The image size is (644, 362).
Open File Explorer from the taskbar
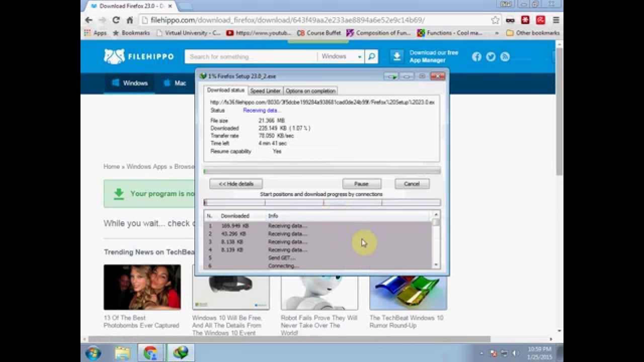point(122,353)
